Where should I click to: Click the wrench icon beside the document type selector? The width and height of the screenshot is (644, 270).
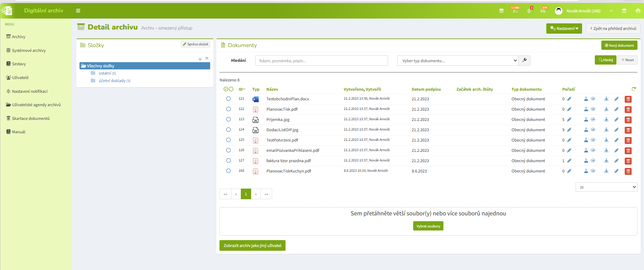[x=525, y=60]
